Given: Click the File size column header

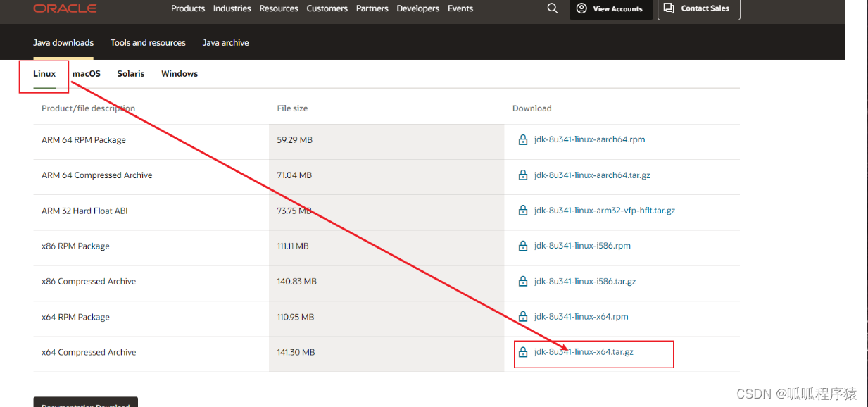Looking at the screenshot, I should point(292,108).
